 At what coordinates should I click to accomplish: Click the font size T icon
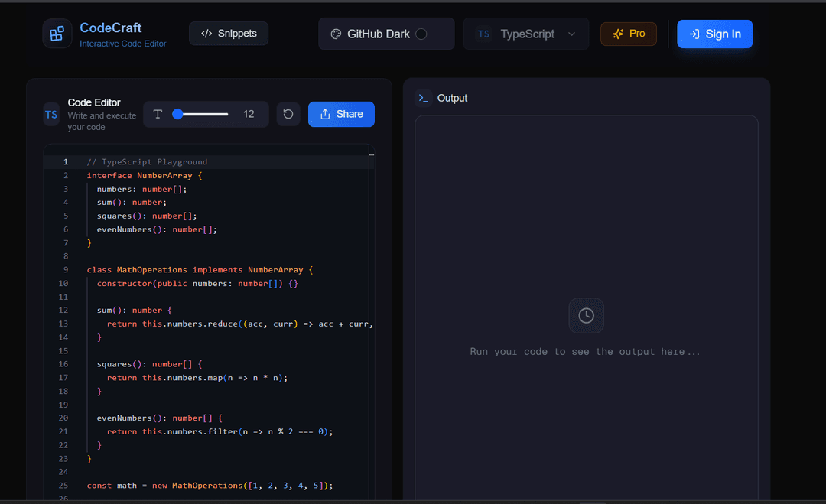click(158, 114)
